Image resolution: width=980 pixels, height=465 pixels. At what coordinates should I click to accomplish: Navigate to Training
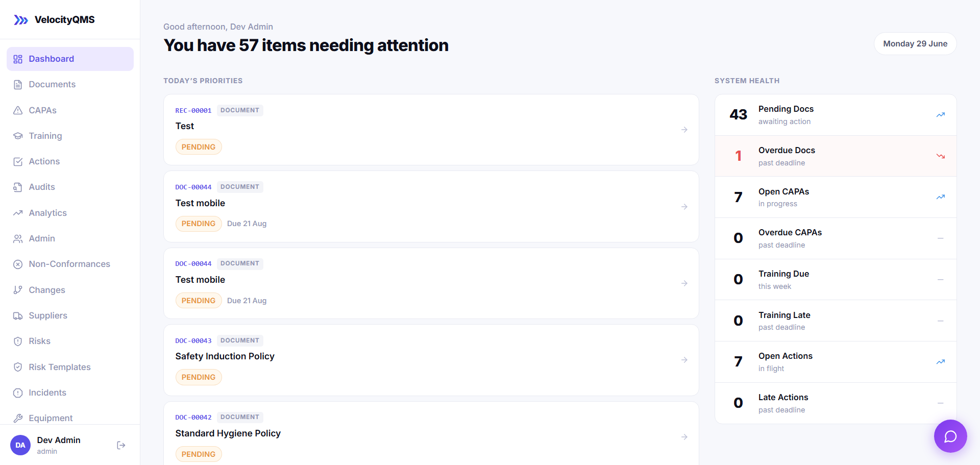click(x=70, y=136)
